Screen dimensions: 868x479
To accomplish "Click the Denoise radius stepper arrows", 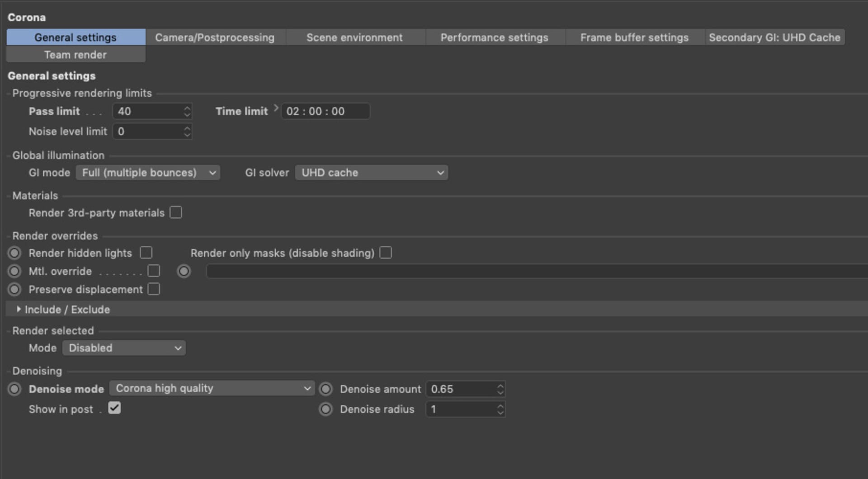I will (500, 409).
